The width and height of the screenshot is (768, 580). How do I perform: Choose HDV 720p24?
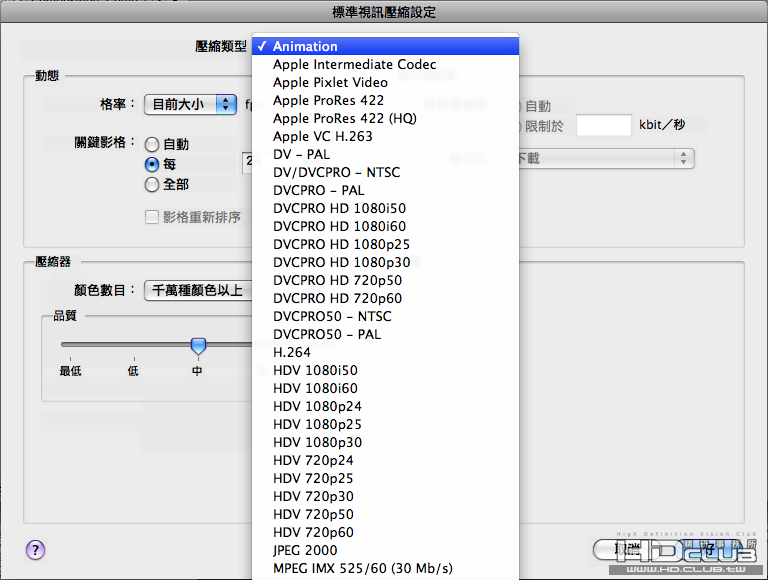pos(385,460)
